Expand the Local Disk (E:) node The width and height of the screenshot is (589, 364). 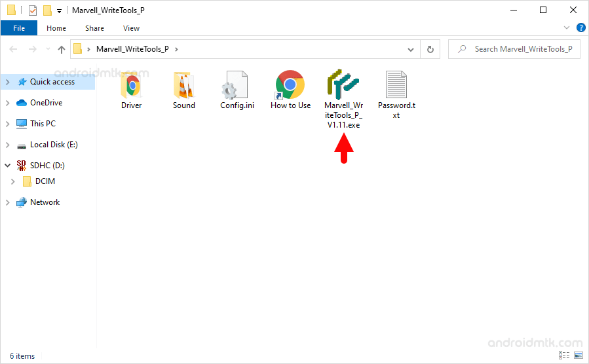click(x=7, y=145)
